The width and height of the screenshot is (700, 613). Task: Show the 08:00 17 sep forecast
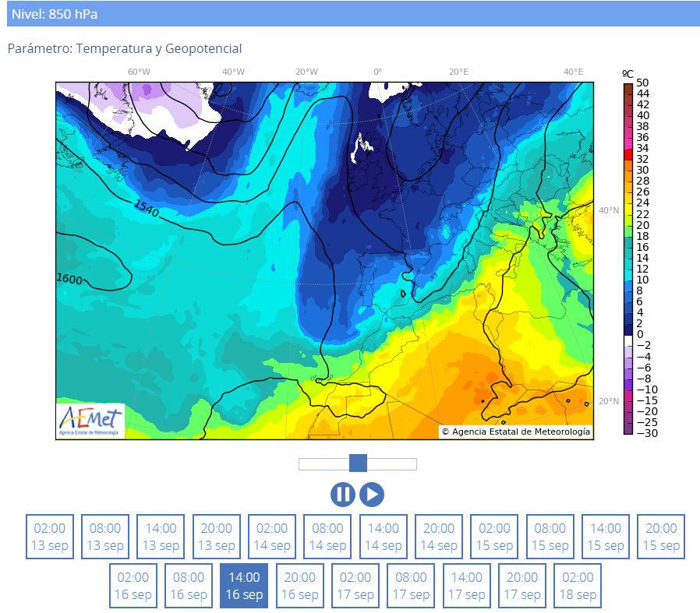click(411, 586)
